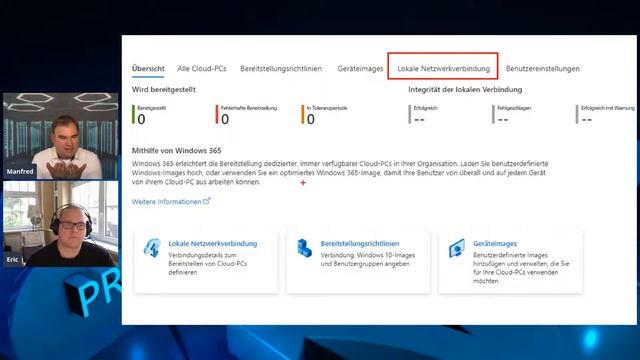Open the Übersicht tab

click(x=148, y=69)
